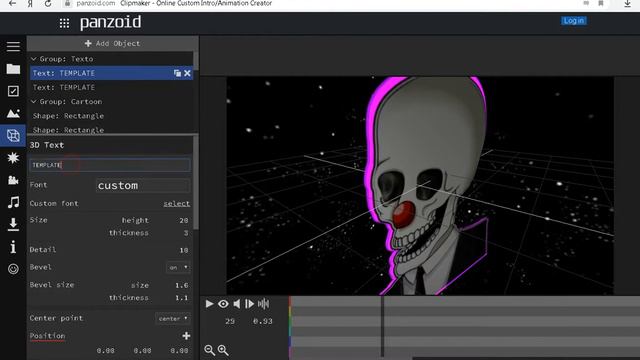The image size is (640, 360).
Task: Open the info sidebar icon
Action: pos(13,247)
